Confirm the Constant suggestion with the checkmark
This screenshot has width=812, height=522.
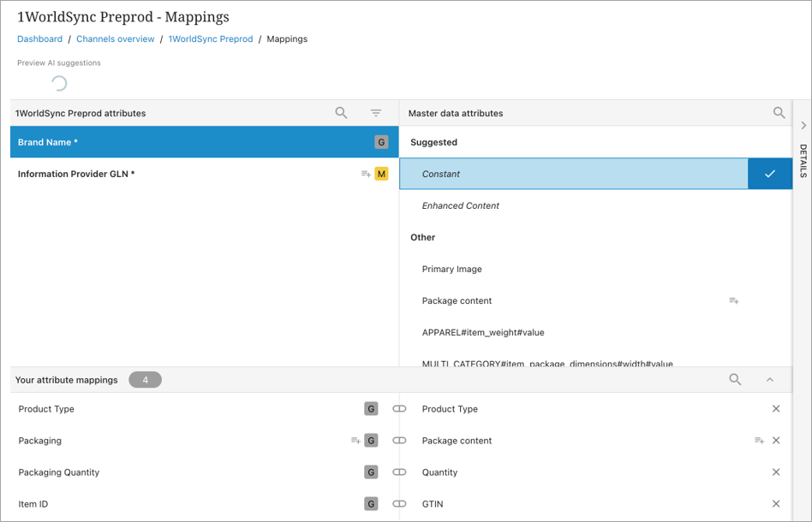tap(769, 174)
